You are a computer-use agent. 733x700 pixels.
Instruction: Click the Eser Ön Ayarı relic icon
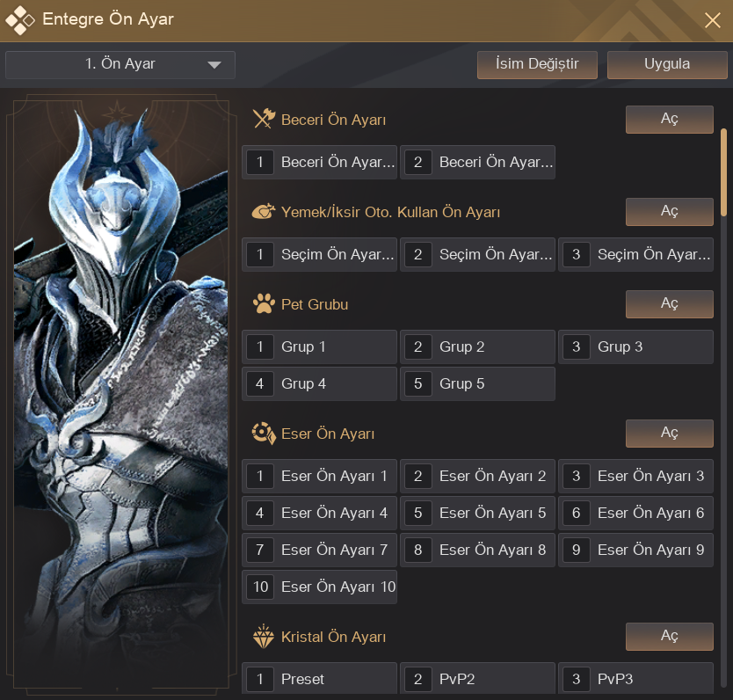coord(264,434)
